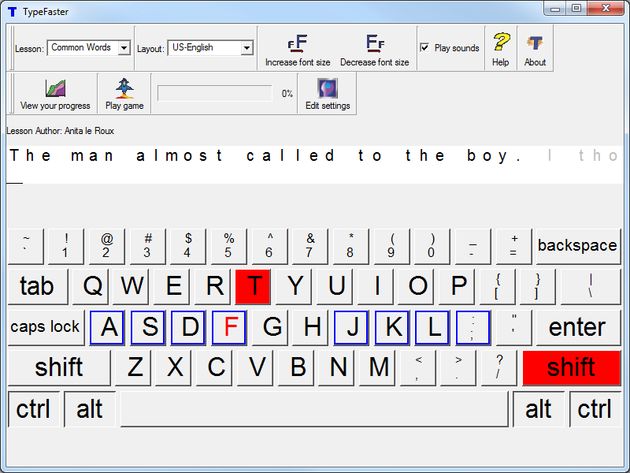Click the red right shift key
The image size is (630, 473).
click(x=571, y=368)
